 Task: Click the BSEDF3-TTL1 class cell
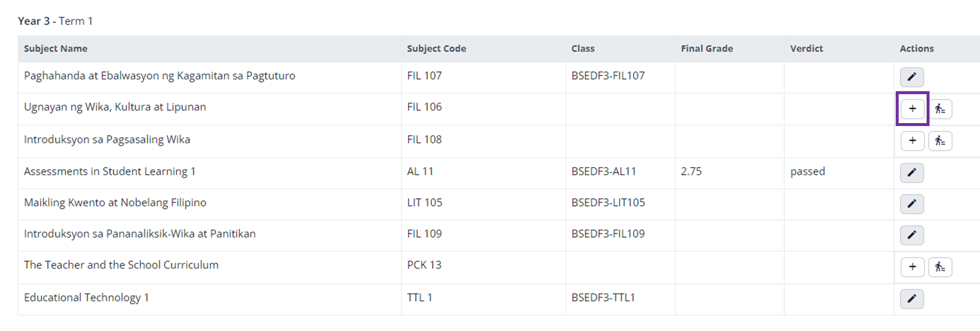coord(603,298)
